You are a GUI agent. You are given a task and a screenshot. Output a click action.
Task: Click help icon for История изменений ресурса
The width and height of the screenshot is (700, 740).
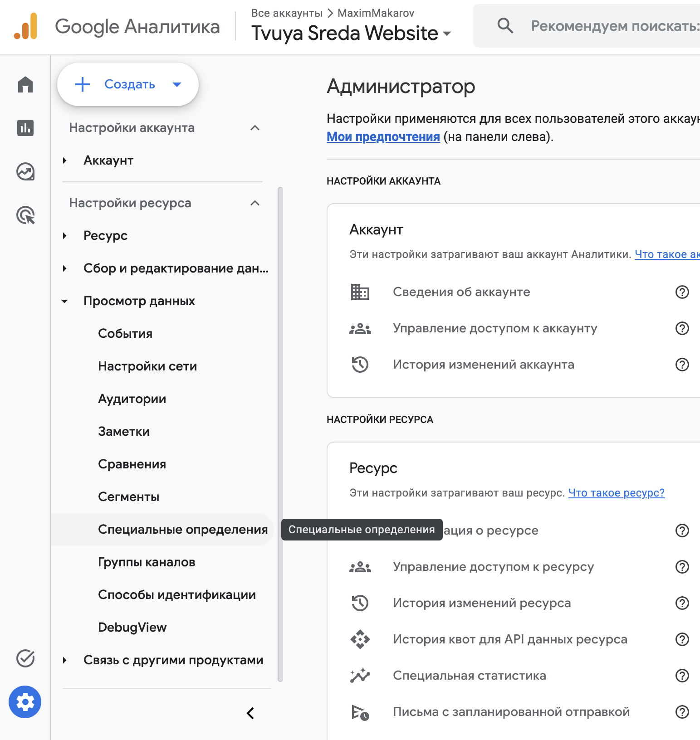[x=682, y=603]
